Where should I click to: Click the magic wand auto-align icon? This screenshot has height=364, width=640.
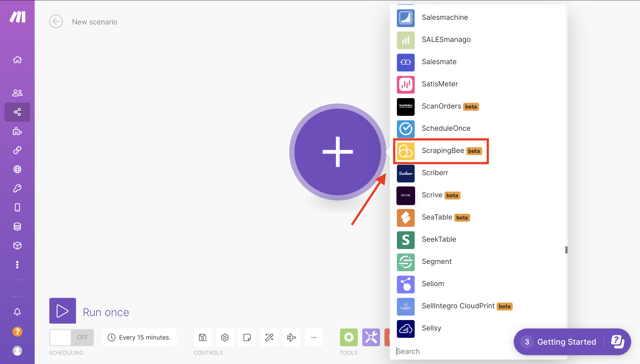point(269,337)
